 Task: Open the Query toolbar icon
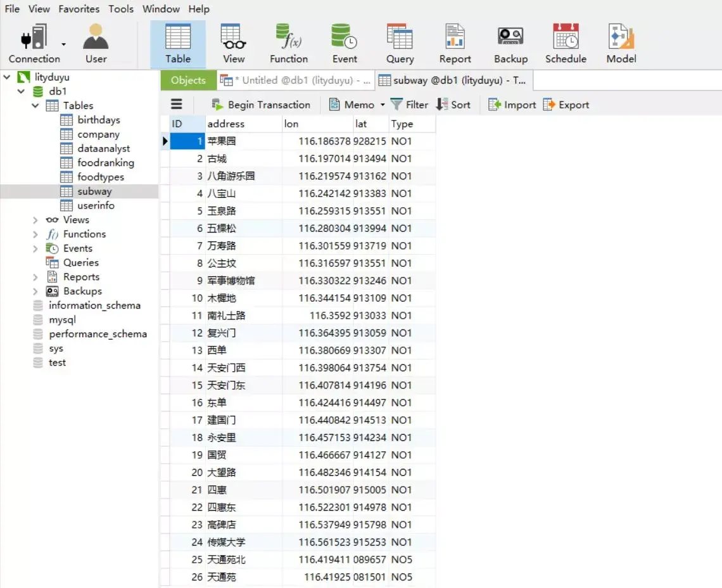(400, 44)
